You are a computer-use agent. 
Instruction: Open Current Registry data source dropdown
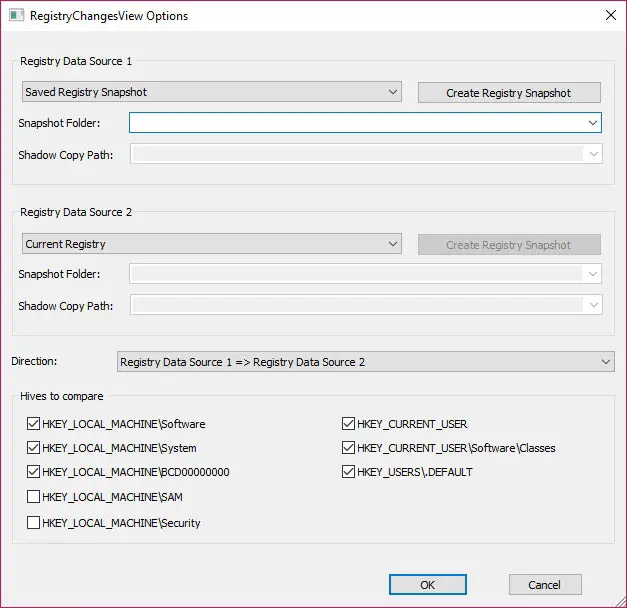point(211,244)
